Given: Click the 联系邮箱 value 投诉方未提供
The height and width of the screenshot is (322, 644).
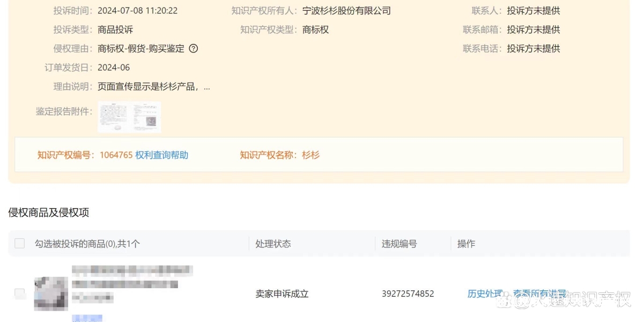Looking at the screenshot, I should point(534,30).
